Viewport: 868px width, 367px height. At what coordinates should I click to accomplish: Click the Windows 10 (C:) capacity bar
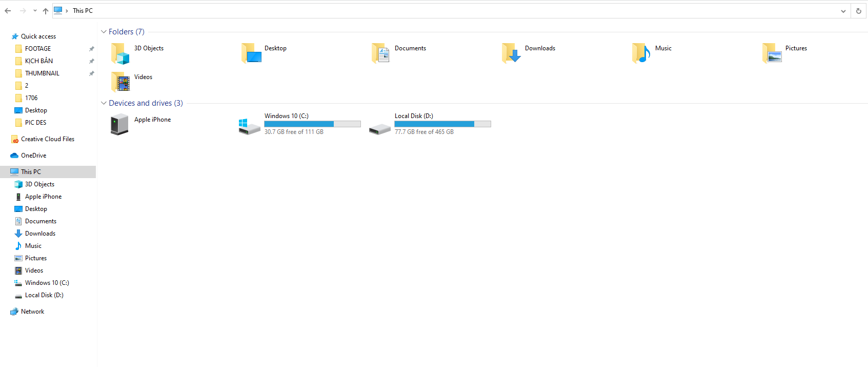[313, 124]
